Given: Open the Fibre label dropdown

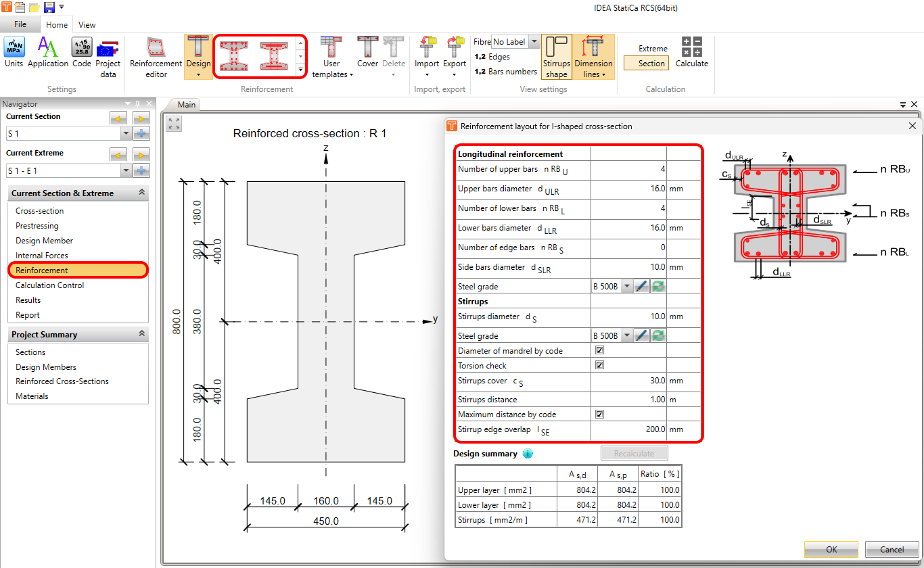Looking at the screenshot, I should 533,41.
